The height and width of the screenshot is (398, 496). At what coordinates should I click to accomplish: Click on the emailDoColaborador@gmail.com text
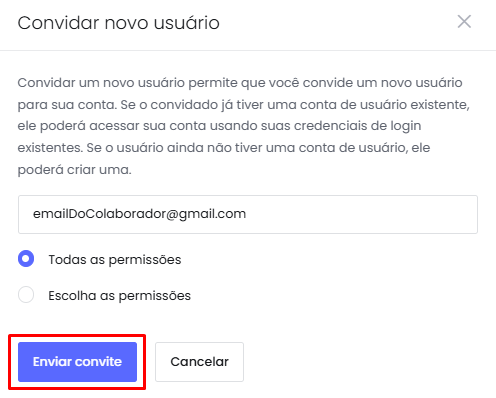tap(139, 214)
